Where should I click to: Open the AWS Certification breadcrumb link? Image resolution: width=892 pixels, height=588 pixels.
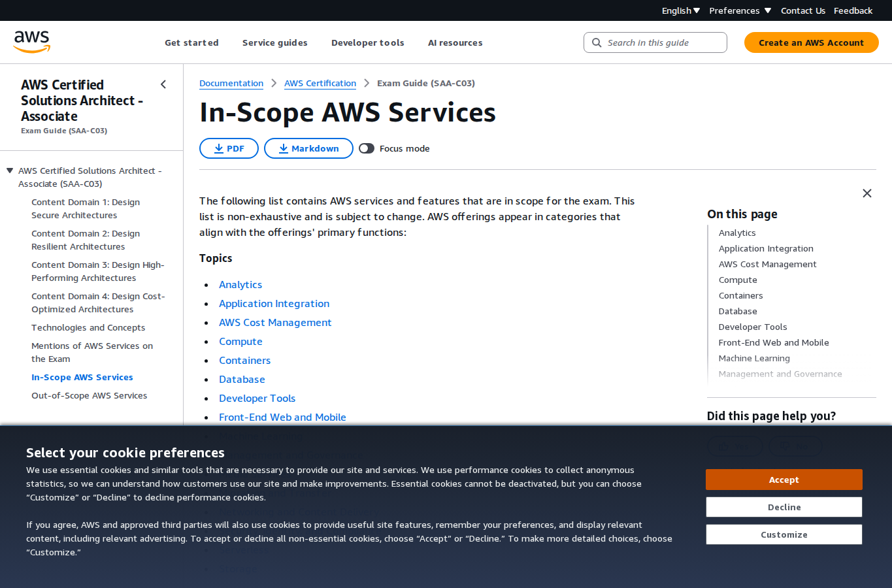[x=320, y=83]
